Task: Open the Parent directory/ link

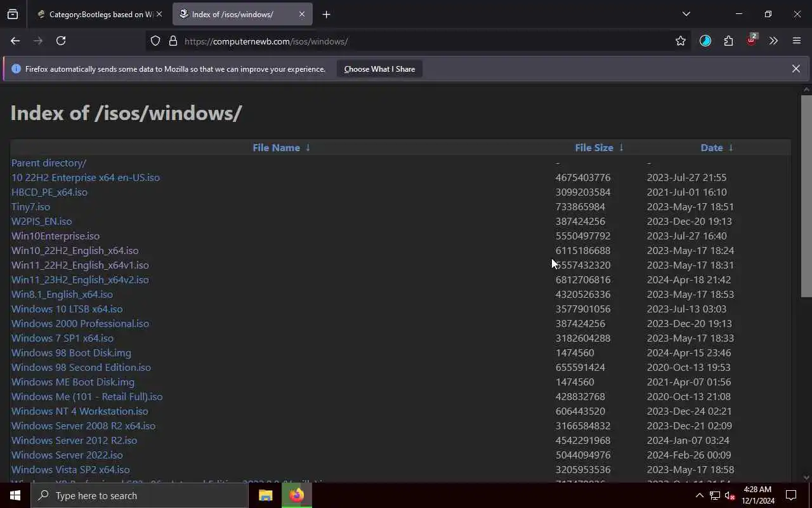Action: point(49,163)
